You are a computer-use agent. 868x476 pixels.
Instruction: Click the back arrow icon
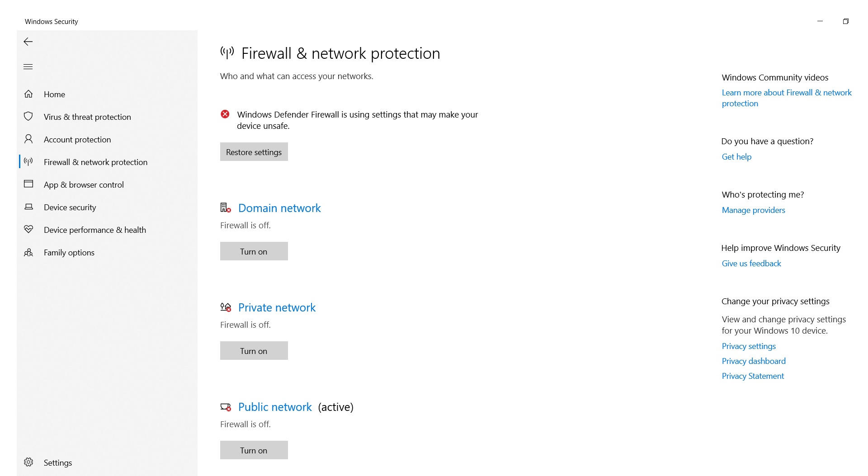coord(28,42)
